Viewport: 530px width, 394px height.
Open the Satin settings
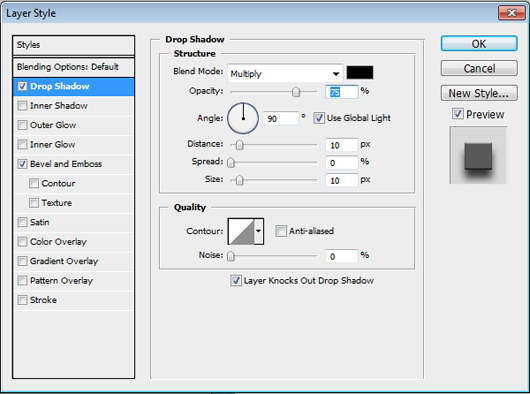tap(40, 222)
